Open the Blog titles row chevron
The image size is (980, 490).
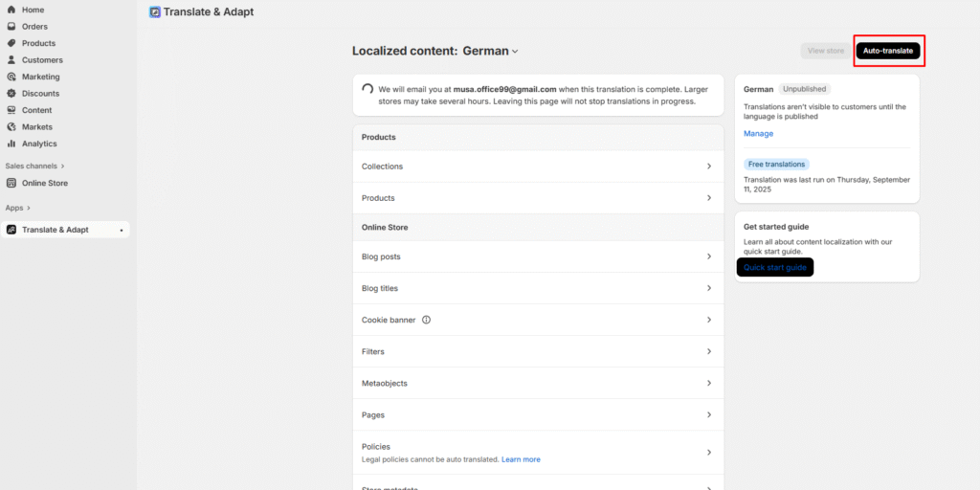coord(709,288)
